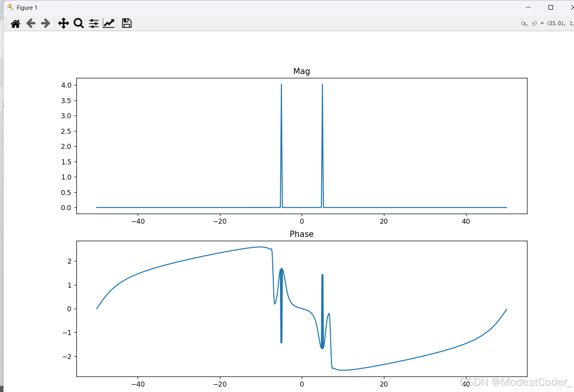Click the 2.5 y-axis tick label in Mag plot
Viewport: 574px width, 392px height.
point(66,131)
